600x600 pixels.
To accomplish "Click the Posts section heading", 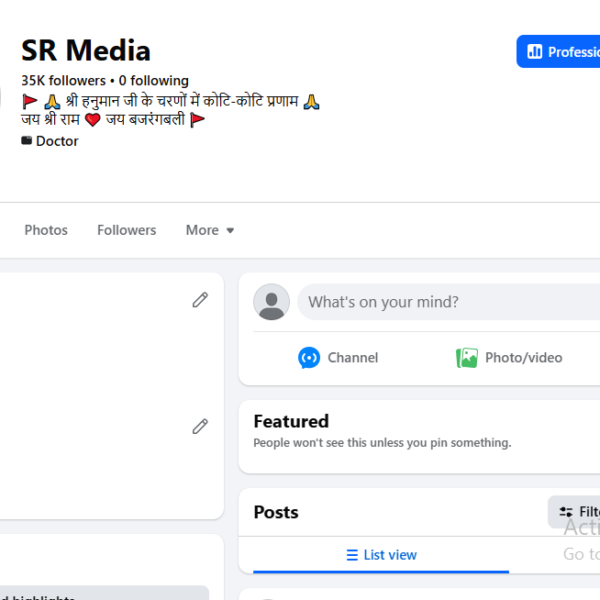I will (x=276, y=512).
